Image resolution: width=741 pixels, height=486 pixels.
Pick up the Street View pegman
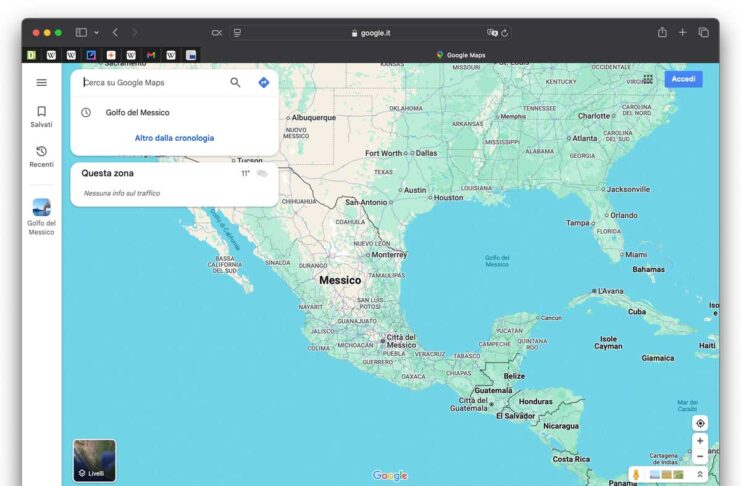click(637, 474)
